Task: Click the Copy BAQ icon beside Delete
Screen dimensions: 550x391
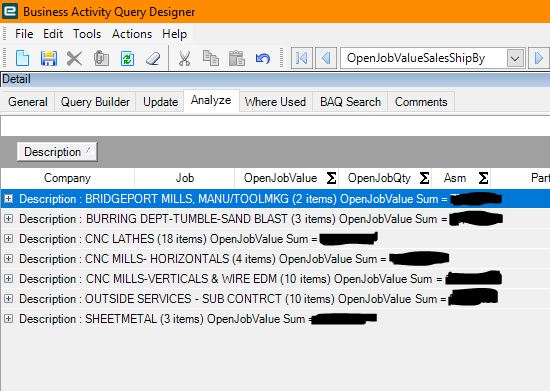Action: pyautogui.click(x=101, y=58)
